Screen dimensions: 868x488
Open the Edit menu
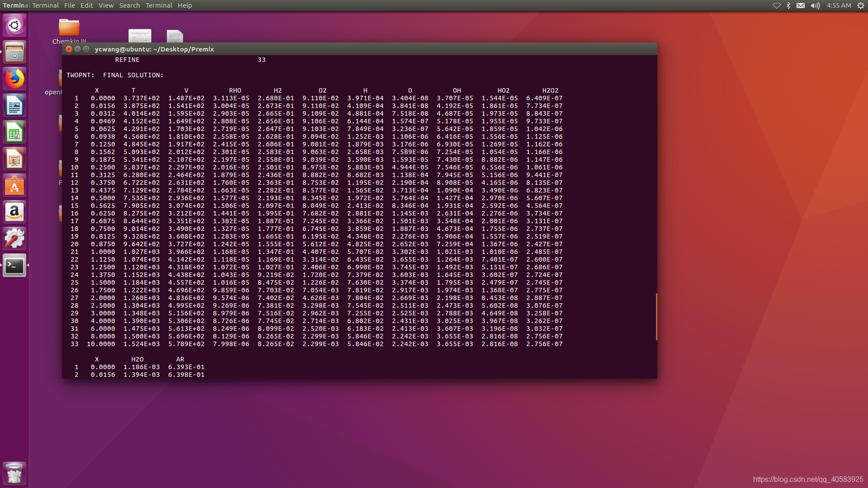[86, 5]
